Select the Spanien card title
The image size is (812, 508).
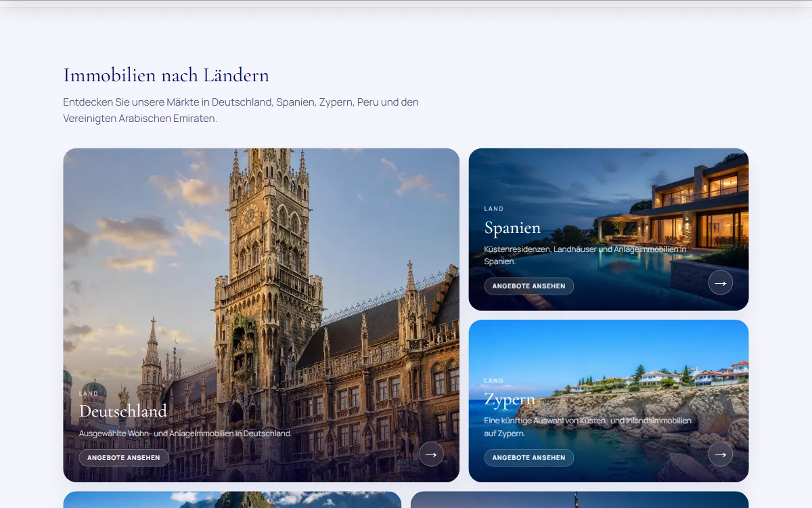click(x=512, y=228)
